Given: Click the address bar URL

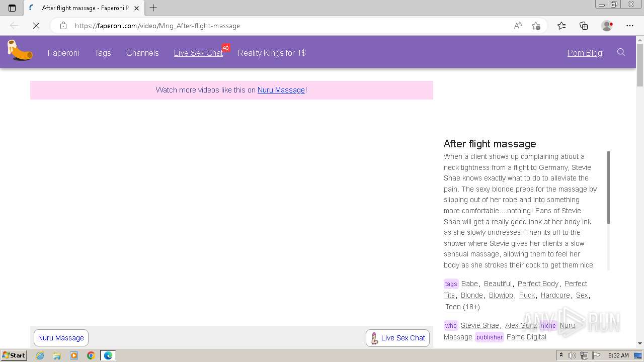Looking at the screenshot, I should (157, 26).
